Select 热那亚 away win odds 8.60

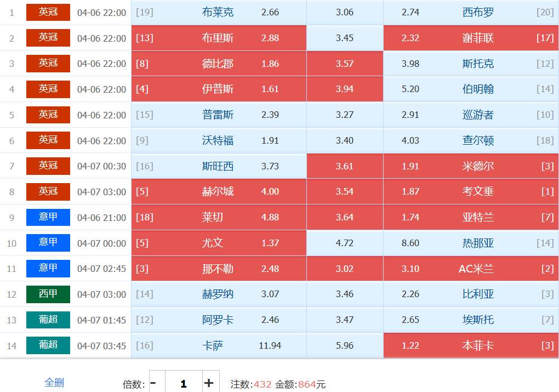pos(471,243)
